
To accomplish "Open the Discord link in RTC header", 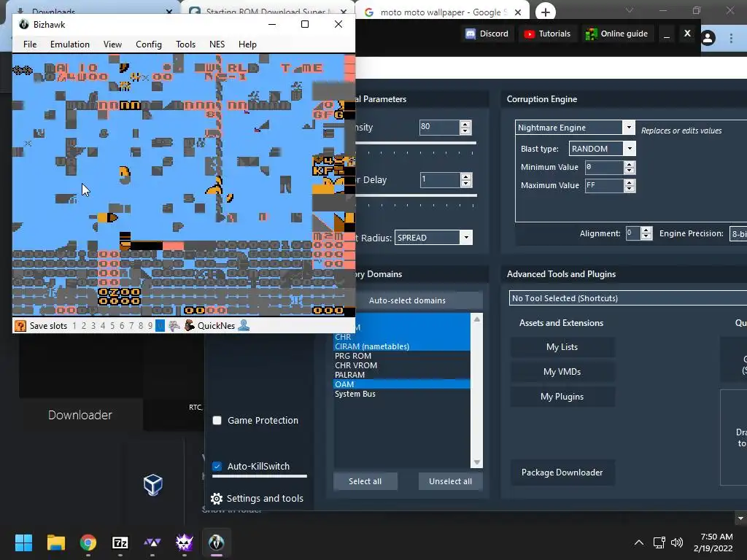I will click(x=487, y=34).
